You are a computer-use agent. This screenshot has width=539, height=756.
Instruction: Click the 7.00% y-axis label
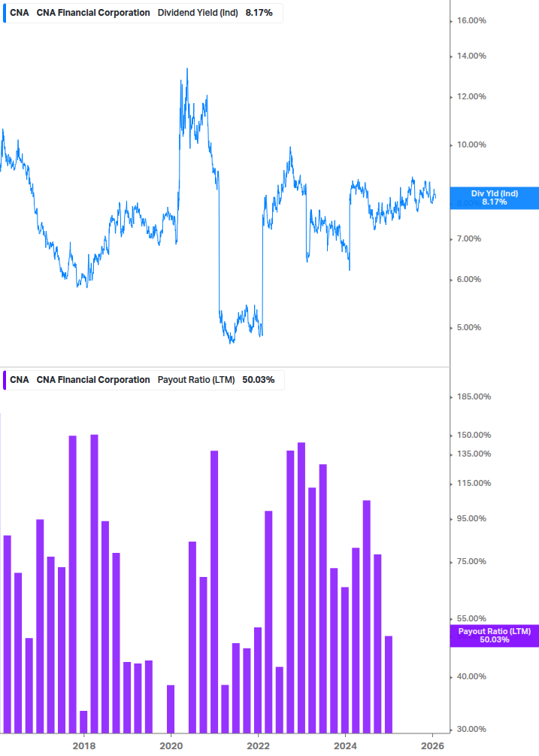tap(468, 238)
